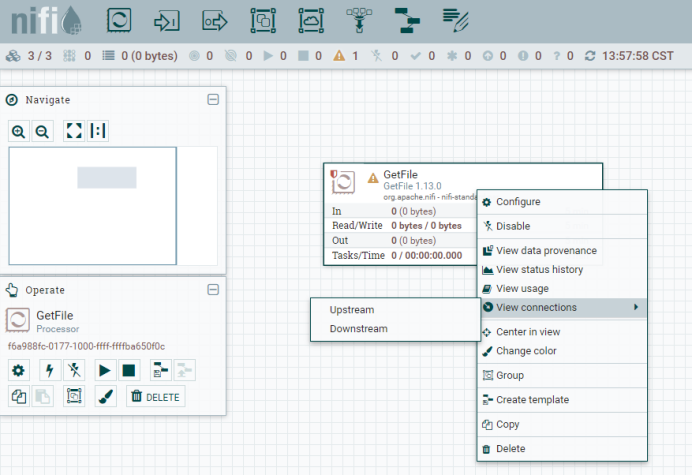Choose Create template from context menu
The height and width of the screenshot is (475, 692).
[562, 400]
